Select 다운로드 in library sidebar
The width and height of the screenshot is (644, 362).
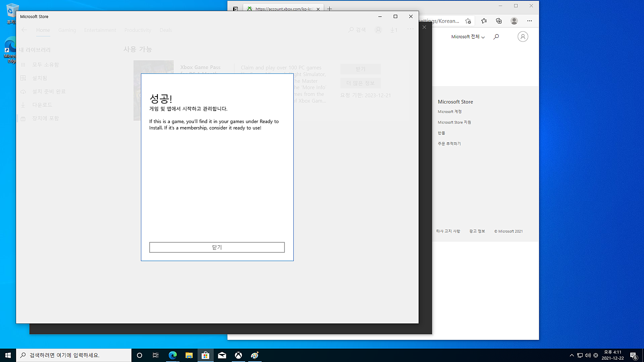tap(42, 105)
